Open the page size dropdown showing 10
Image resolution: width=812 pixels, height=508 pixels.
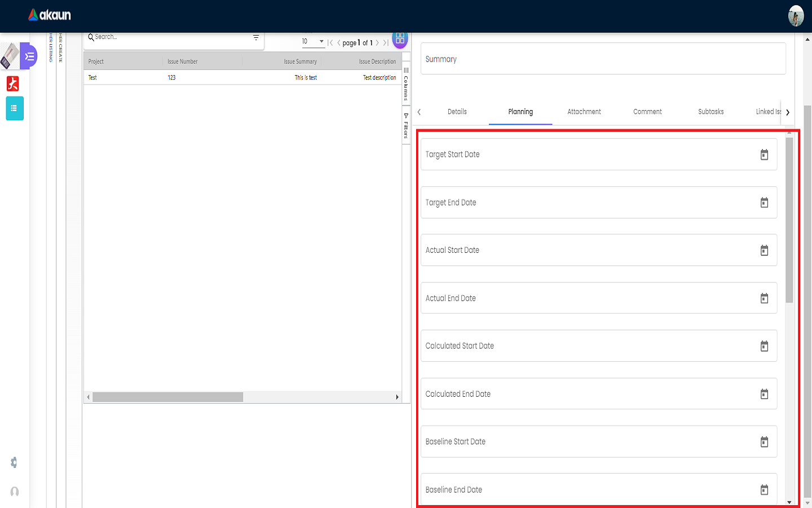coord(313,42)
